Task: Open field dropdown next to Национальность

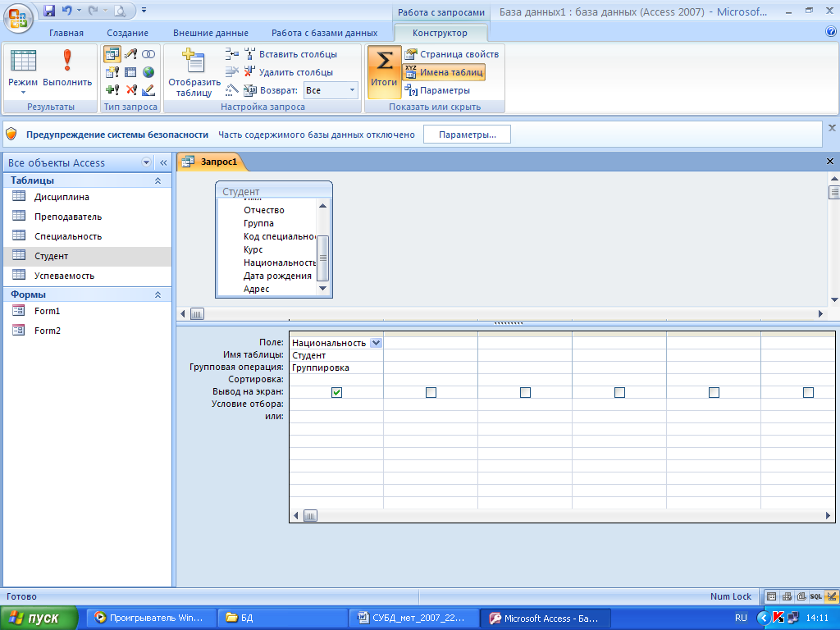Action: (376, 343)
